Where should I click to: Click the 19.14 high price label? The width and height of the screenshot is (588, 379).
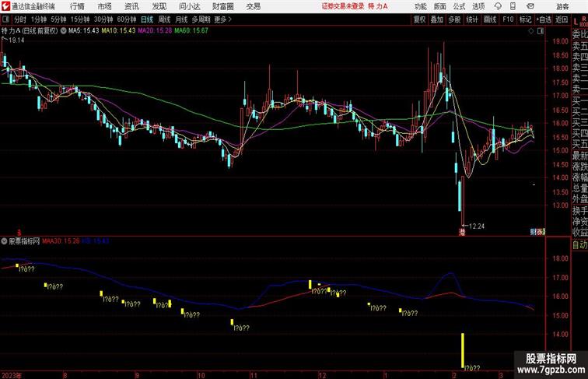point(16,40)
